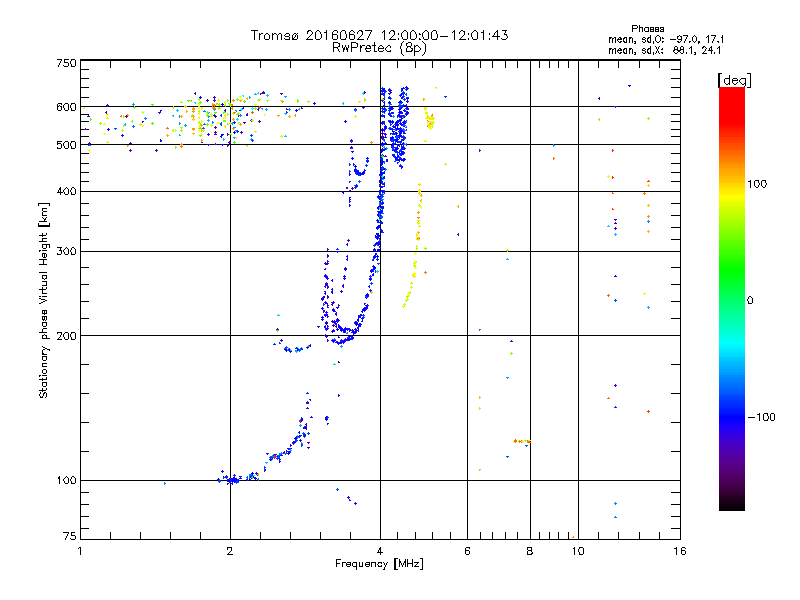Screen dimensions: 800x600
Task: Click the y-axis tick label '400'
Action: coord(66,191)
